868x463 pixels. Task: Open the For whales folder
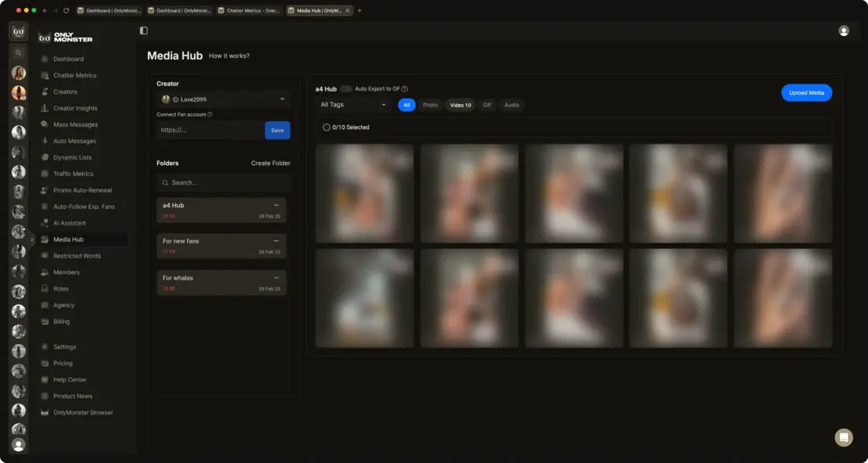tap(221, 283)
